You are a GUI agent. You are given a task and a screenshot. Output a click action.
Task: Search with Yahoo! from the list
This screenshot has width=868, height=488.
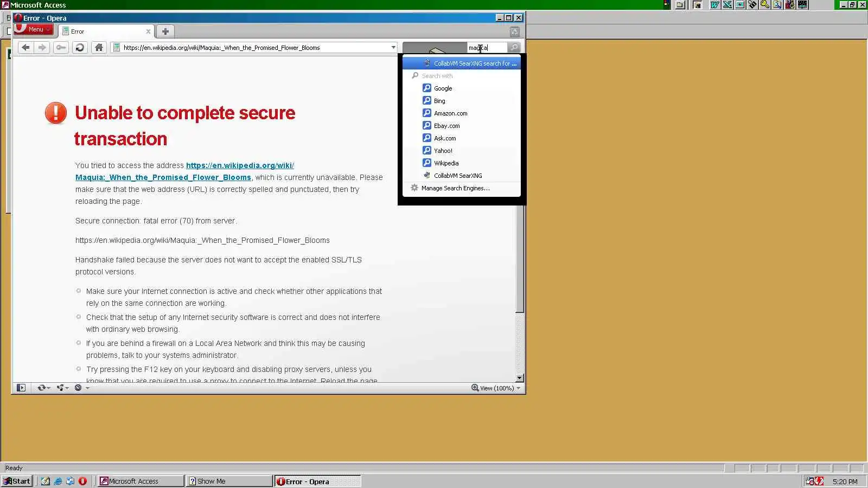coord(462,151)
